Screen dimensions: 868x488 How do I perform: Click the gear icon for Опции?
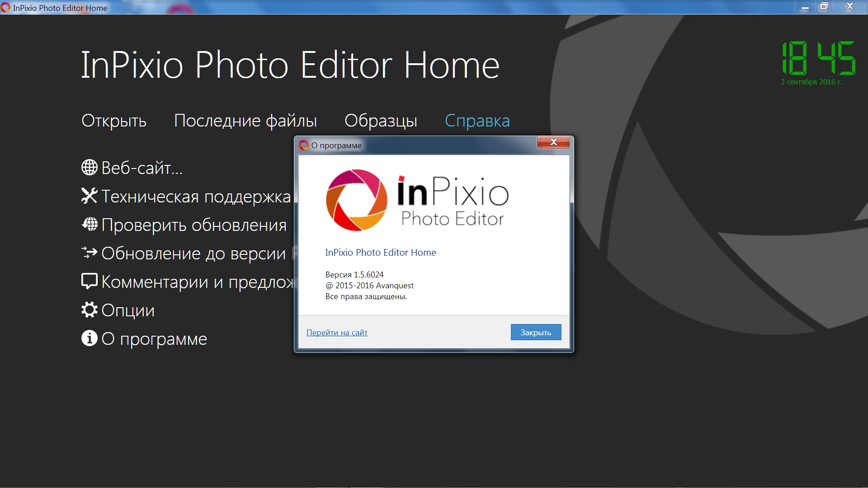click(x=89, y=310)
